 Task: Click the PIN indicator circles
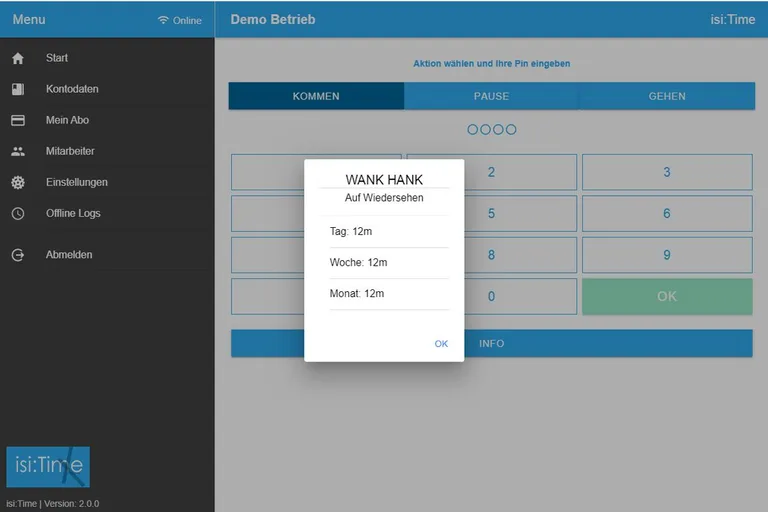pyautogui.click(x=491, y=129)
